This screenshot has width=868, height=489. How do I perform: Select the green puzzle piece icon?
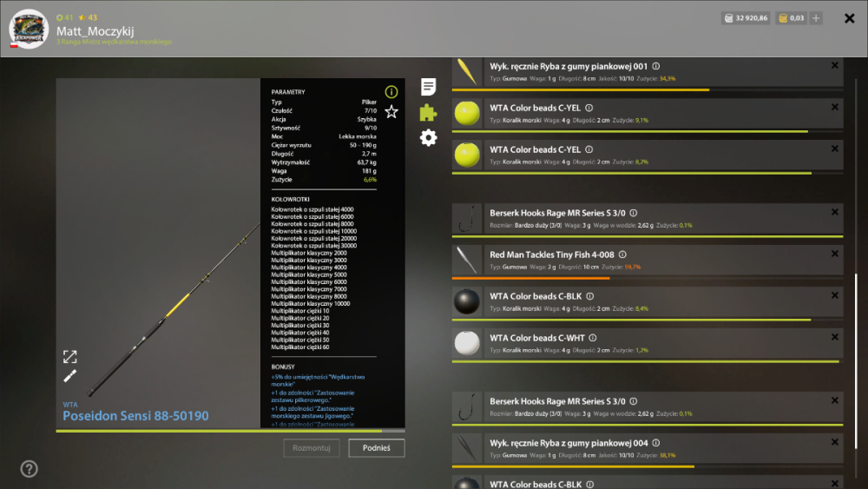(x=428, y=112)
